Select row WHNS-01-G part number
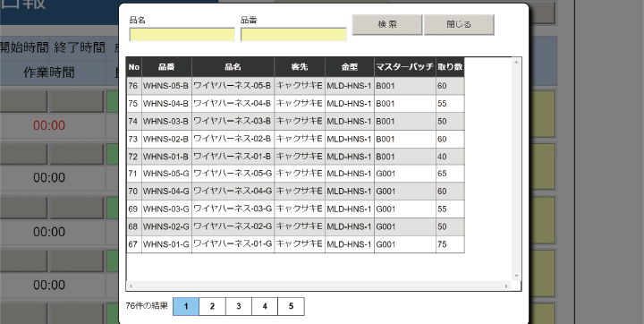Image resolution: width=644 pixels, height=324 pixels. click(166, 244)
